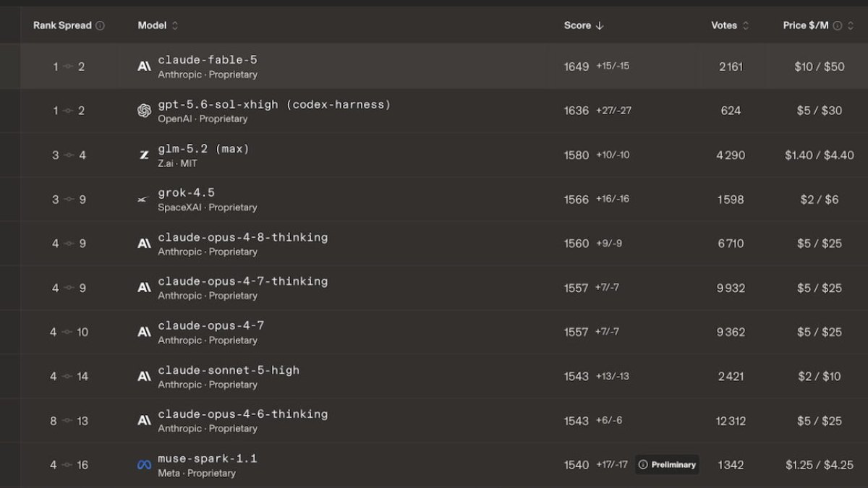Click the Anthropic logo beside claude-sonnet-5-high

pyautogui.click(x=144, y=377)
